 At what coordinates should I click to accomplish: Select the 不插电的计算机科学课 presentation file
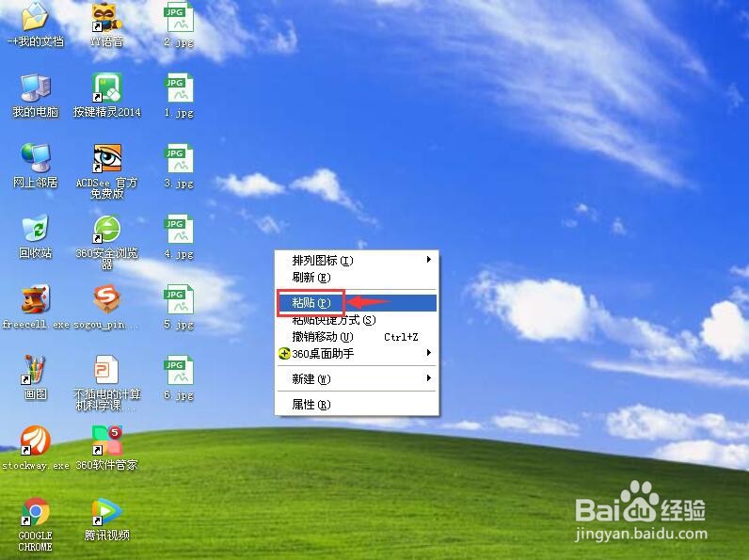pyautogui.click(x=106, y=370)
